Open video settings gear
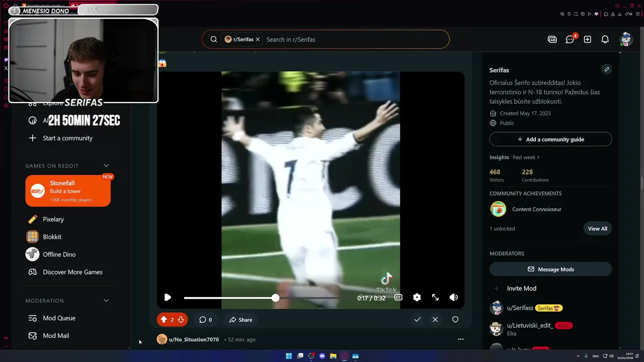The image size is (644, 362). 417,298
